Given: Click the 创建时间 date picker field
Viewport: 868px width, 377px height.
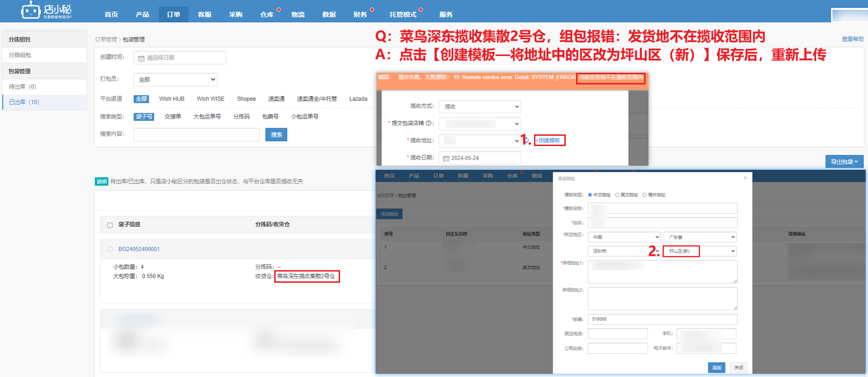Looking at the screenshot, I should 180,58.
